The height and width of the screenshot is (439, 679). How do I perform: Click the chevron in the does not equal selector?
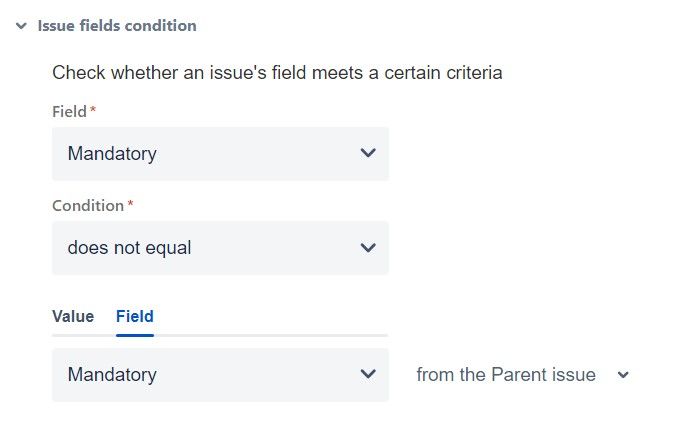pos(367,248)
